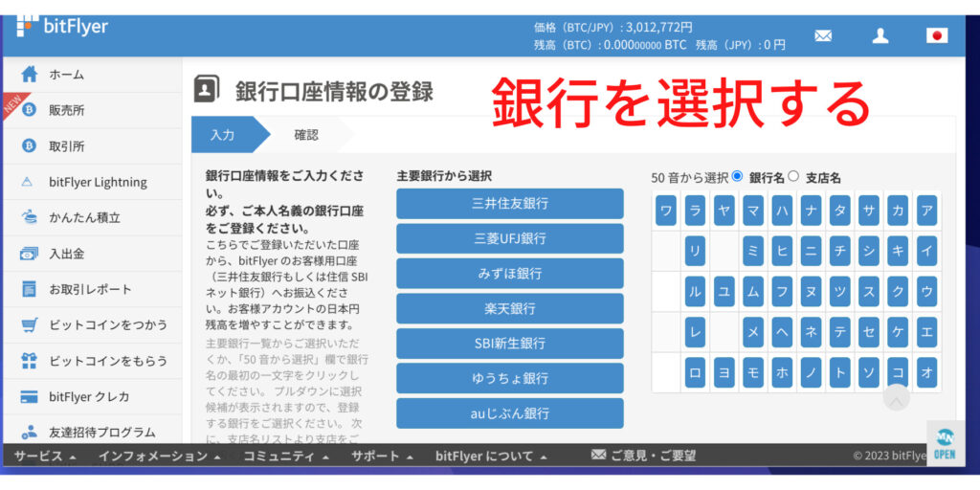Expand the コミュニティ footer menu
Viewport: 980px width, 490px height.
pyautogui.click(x=286, y=457)
